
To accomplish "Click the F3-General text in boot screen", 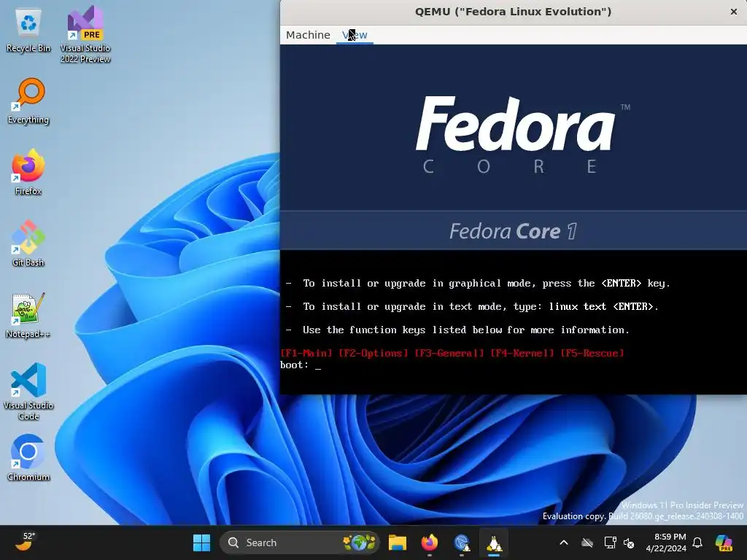I will (x=449, y=354).
